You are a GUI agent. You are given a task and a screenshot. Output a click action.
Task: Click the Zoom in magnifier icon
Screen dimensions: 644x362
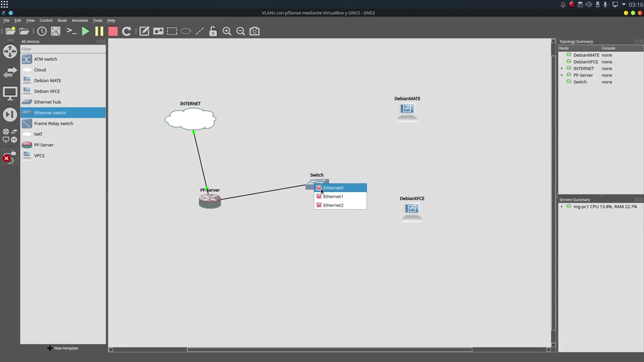click(227, 31)
